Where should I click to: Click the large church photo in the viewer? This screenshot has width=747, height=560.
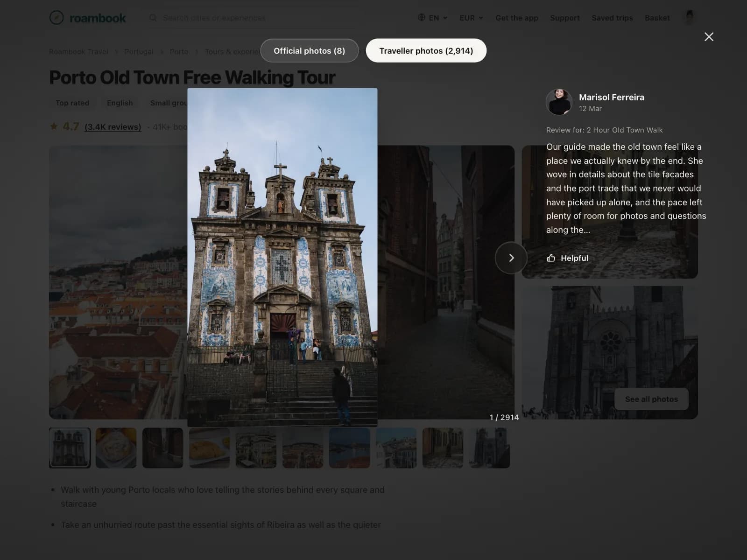[282, 257]
